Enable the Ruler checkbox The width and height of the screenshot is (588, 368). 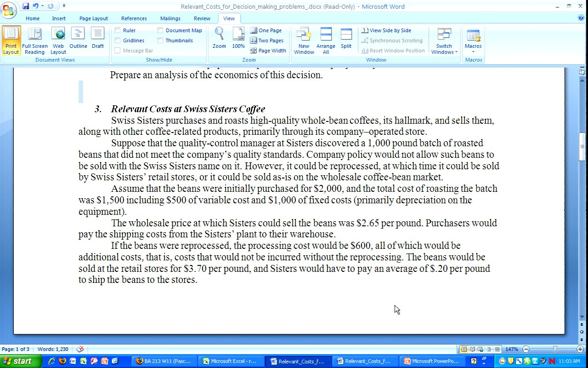click(118, 30)
